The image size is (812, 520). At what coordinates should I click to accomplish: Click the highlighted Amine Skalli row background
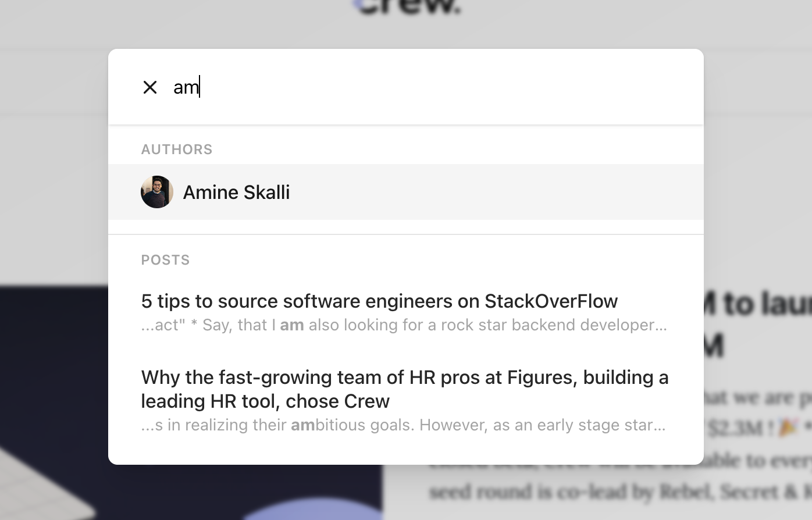[494, 192]
